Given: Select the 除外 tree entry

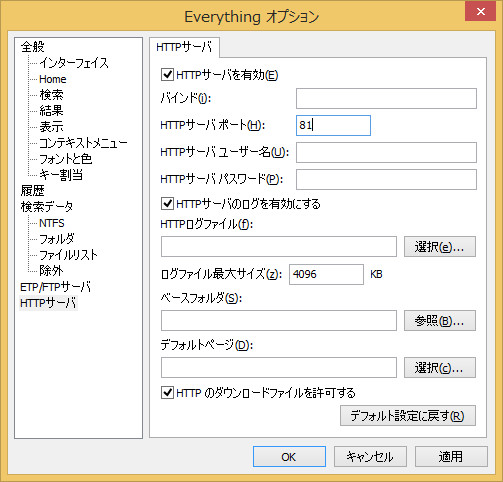Looking at the screenshot, I should tap(51, 270).
